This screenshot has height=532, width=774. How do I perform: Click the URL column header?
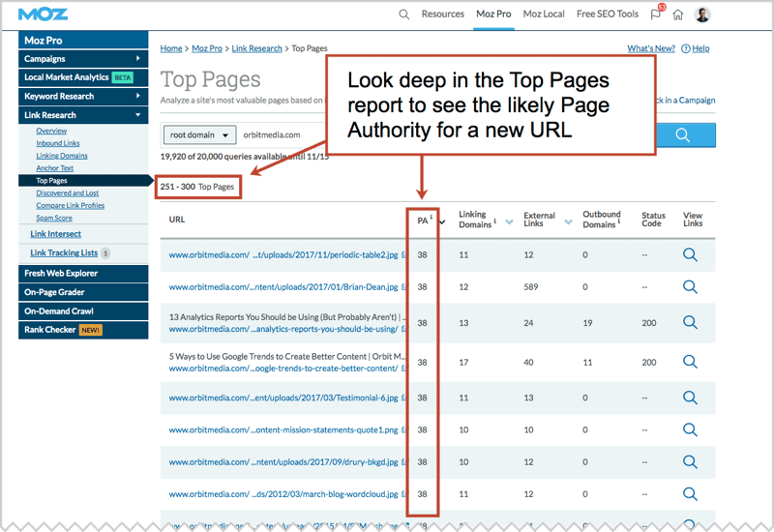click(177, 220)
